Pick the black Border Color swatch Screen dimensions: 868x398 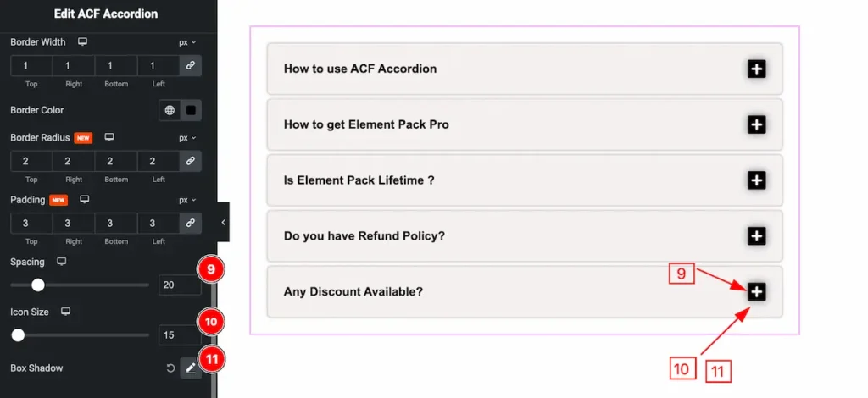click(x=191, y=110)
